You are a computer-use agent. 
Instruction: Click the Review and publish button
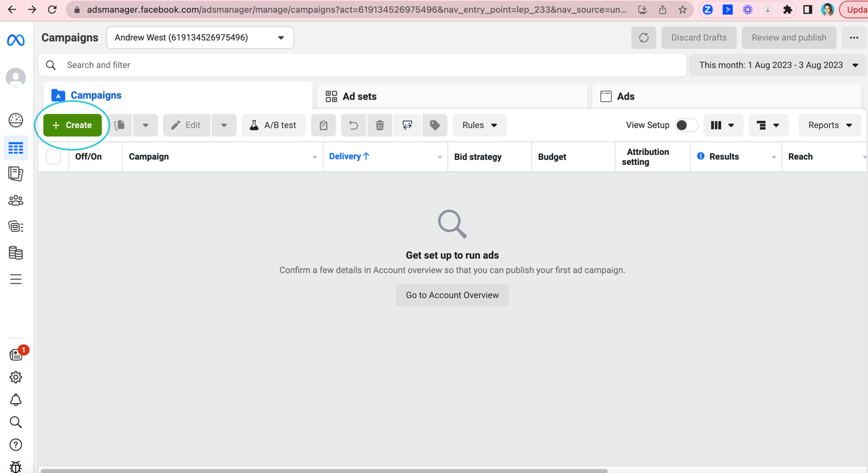(789, 37)
